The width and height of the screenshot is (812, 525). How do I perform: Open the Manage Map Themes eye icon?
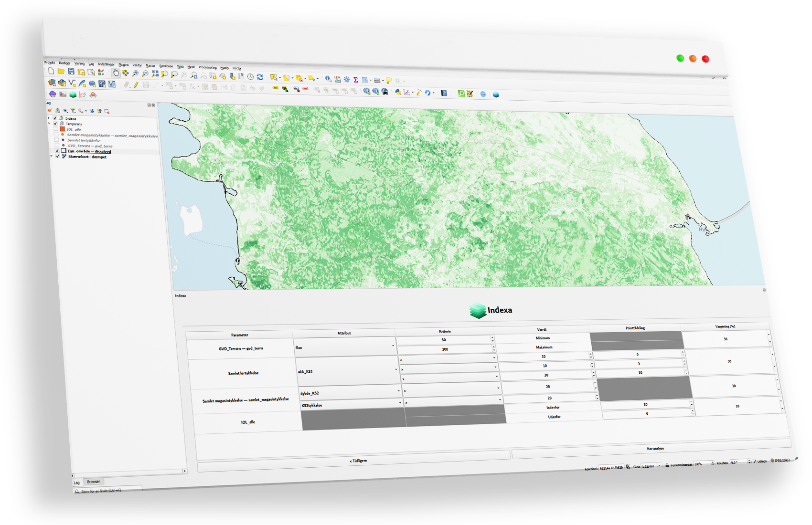point(65,111)
